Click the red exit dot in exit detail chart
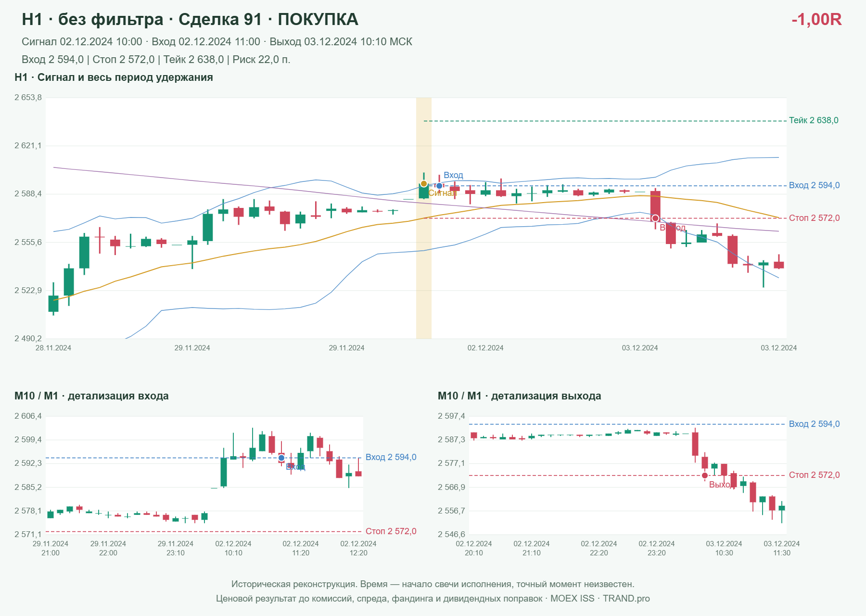Viewport: 866px width, 616px height. coord(705,475)
